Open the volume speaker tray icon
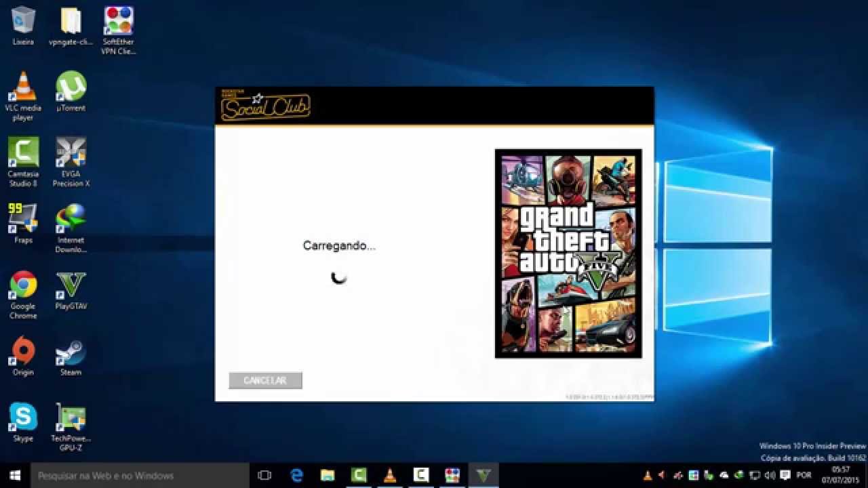868x488 pixels. pyautogui.click(x=770, y=475)
